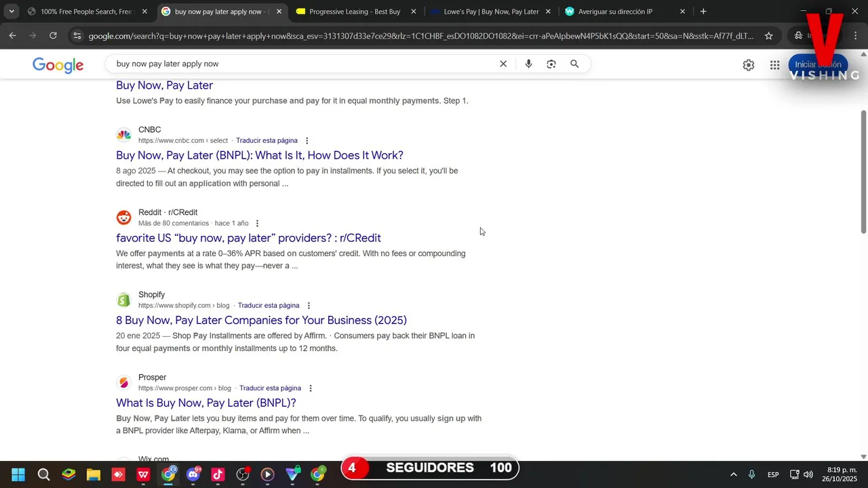The image size is (868, 488).
Task: Switch to Lowe's Pay tab
Action: (490, 12)
